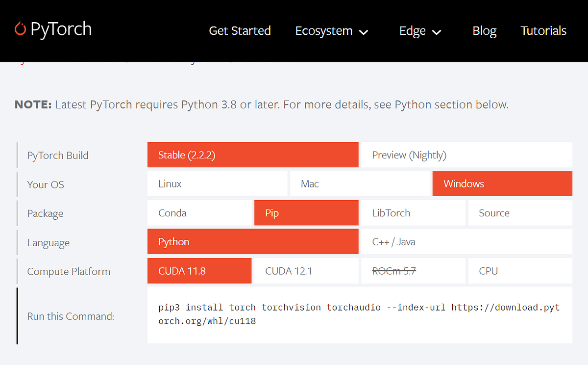Screen dimensions: 588x365
Task: Choose the CPU compute platform
Action: click(x=520, y=271)
